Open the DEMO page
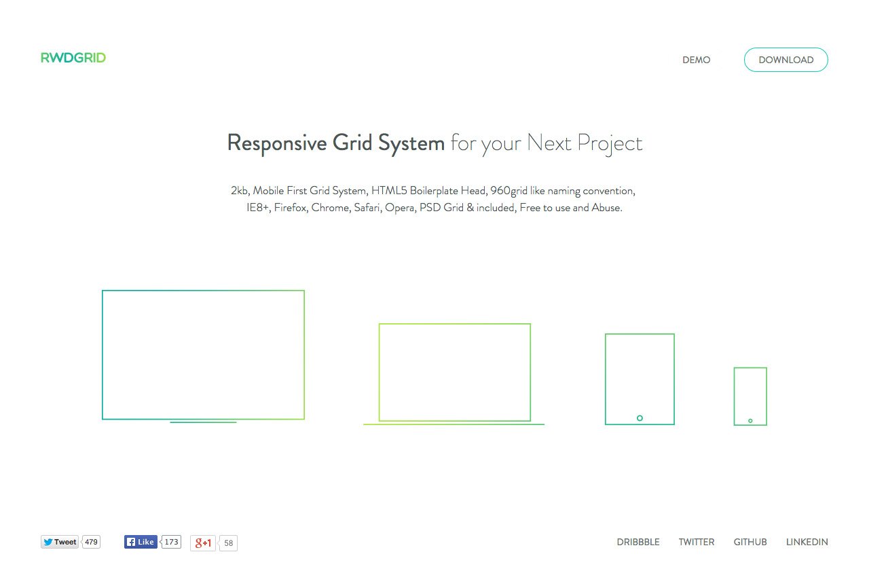This screenshot has width=869, height=588. [697, 60]
